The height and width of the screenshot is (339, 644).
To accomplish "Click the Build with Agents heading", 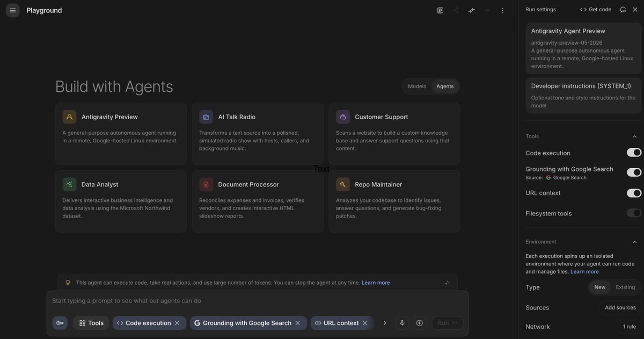I will tap(114, 86).
